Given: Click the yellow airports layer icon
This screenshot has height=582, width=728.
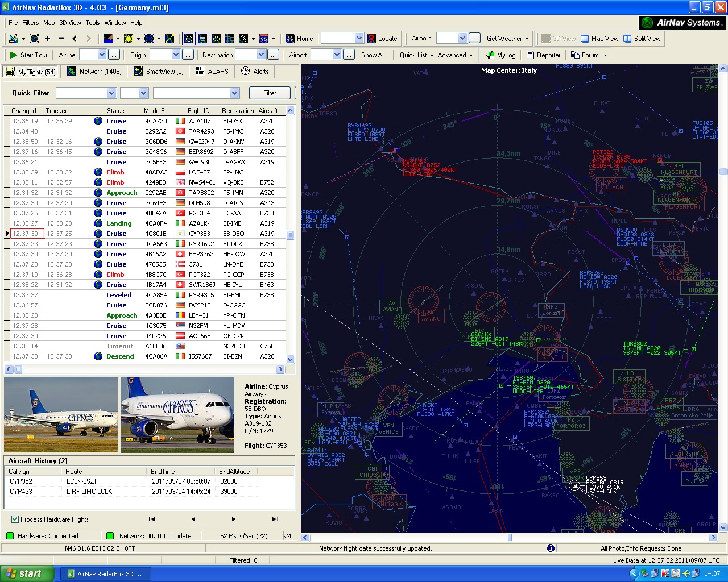Looking at the screenshot, I should pos(129,39).
